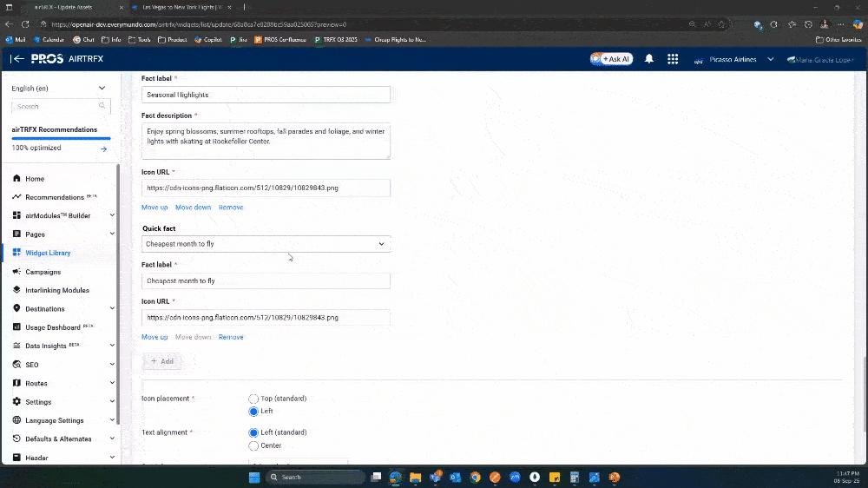
Task: Open Widget Library in sidebar
Action: click(48, 253)
